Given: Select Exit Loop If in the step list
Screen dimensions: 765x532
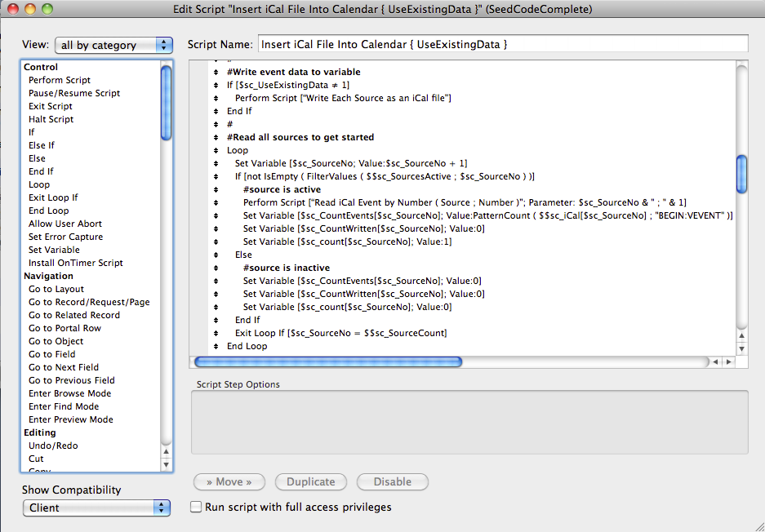Looking at the screenshot, I should point(53,197).
